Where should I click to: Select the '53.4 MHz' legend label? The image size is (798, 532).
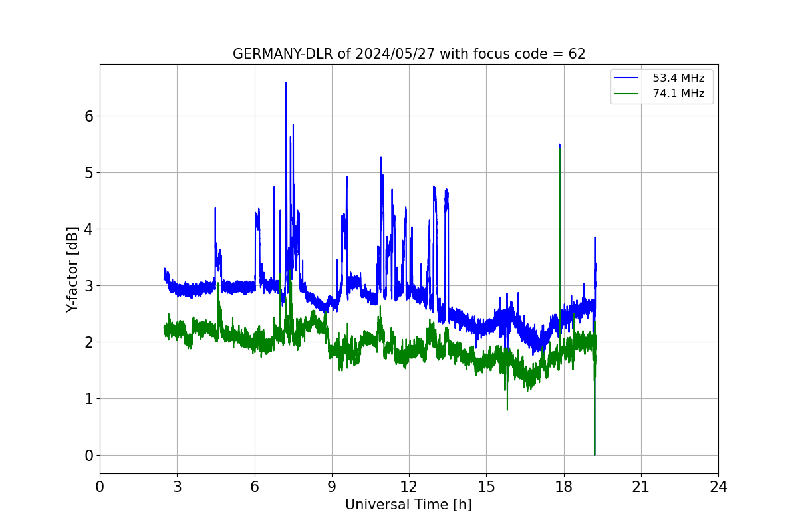pyautogui.click(x=678, y=78)
